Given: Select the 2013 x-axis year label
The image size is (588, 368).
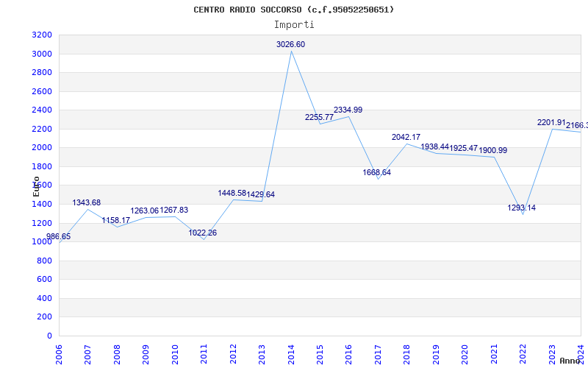Looking at the screenshot, I should pyautogui.click(x=262, y=355).
